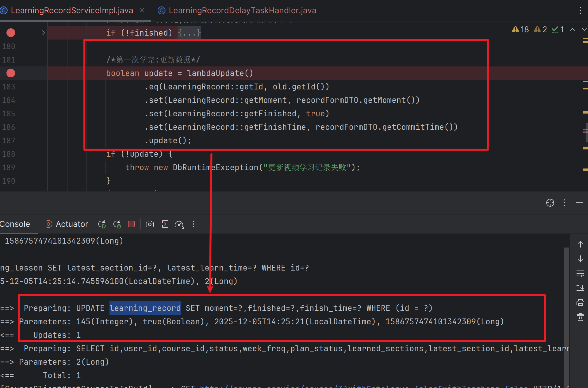
Task: Click the print console output icon
Action: [580, 302]
